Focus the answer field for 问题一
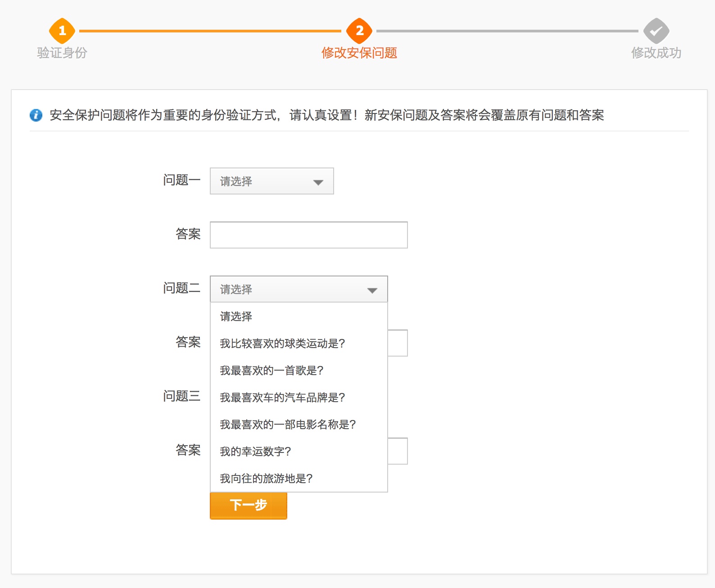Viewport: 715px width, 588px height. [x=308, y=235]
